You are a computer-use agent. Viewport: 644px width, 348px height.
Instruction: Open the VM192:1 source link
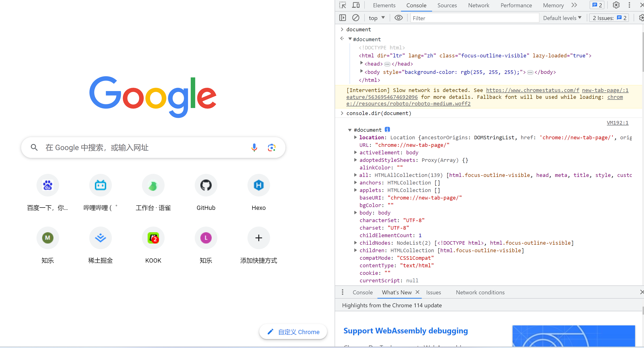coord(617,123)
